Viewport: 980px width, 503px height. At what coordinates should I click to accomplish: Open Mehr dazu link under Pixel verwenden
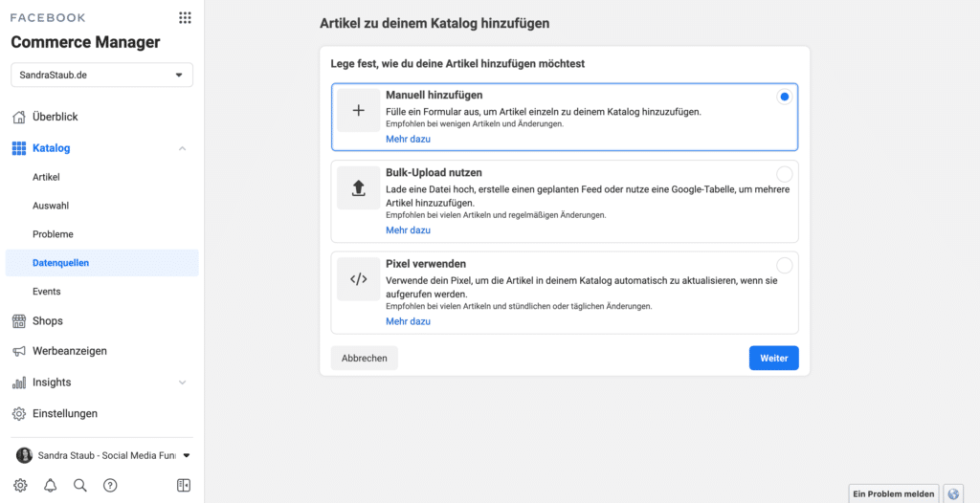(x=408, y=322)
